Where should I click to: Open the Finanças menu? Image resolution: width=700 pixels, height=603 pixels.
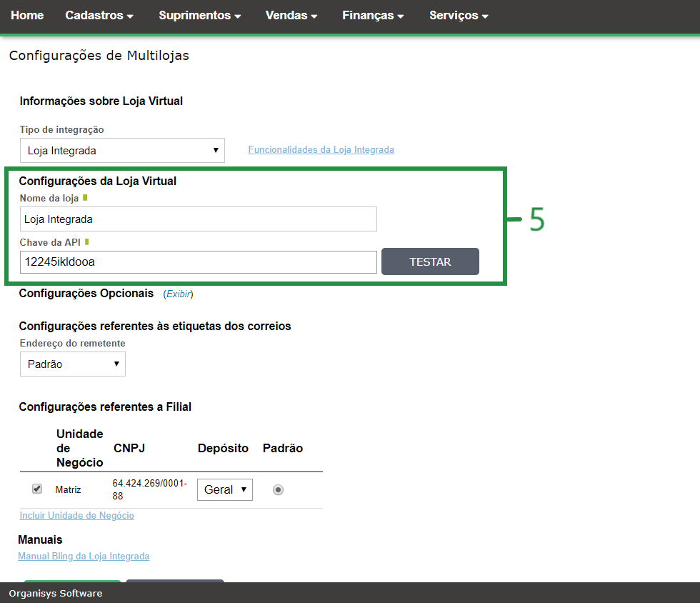[x=373, y=15]
